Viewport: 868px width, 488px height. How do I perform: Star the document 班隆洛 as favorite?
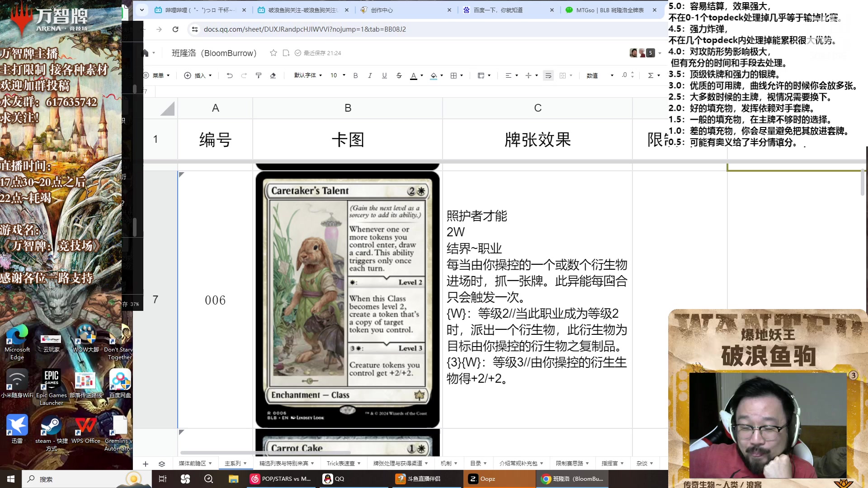[273, 53]
